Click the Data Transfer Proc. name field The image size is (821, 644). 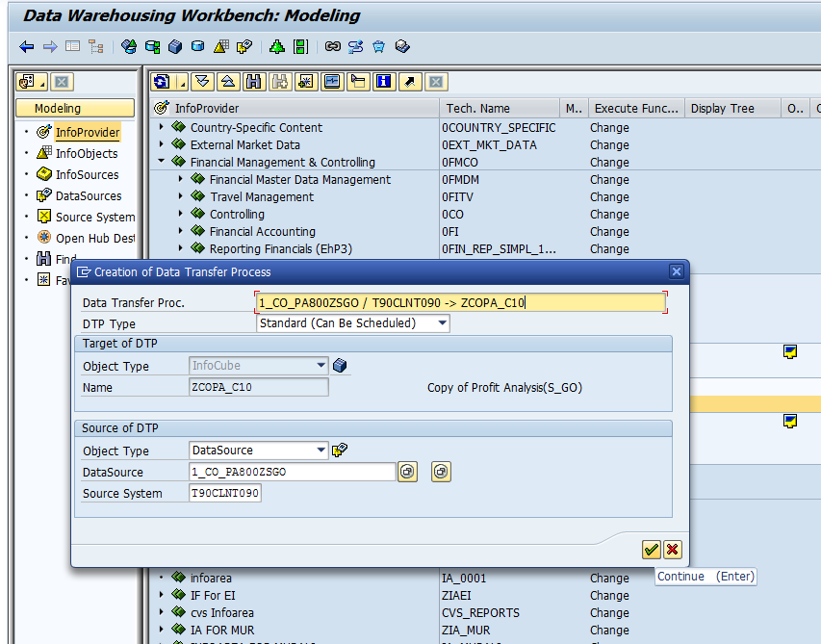[x=461, y=302]
